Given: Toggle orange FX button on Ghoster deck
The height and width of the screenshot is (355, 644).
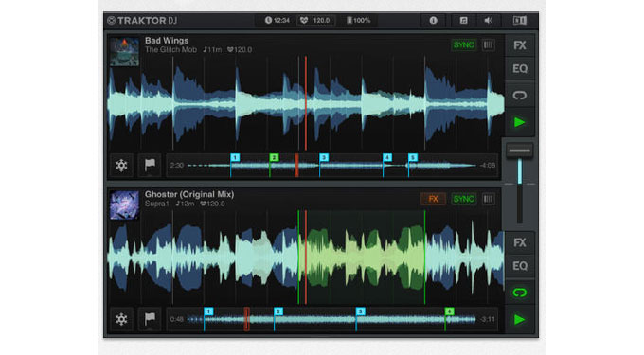Looking at the screenshot, I should (x=433, y=199).
